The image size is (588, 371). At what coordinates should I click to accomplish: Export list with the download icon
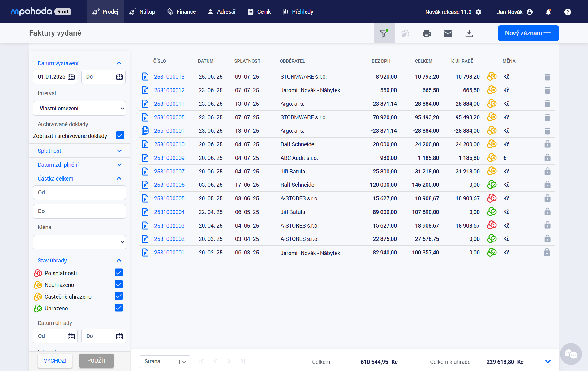point(469,33)
